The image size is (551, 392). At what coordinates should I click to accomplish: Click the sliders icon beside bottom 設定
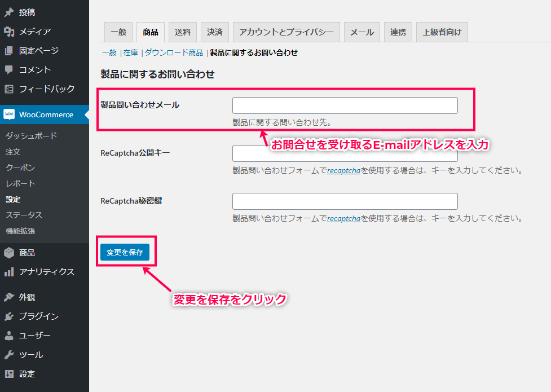[9, 374]
